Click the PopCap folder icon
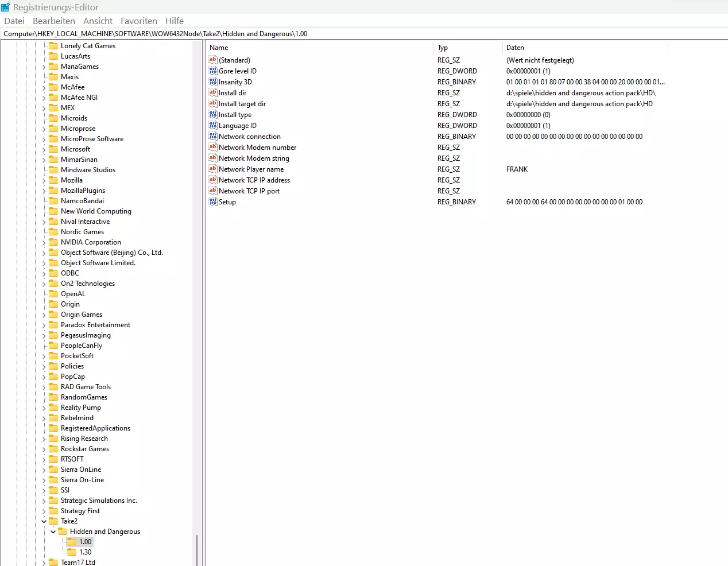Viewport: 728px width, 566px height. pyautogui.click(x=53, y=376)
